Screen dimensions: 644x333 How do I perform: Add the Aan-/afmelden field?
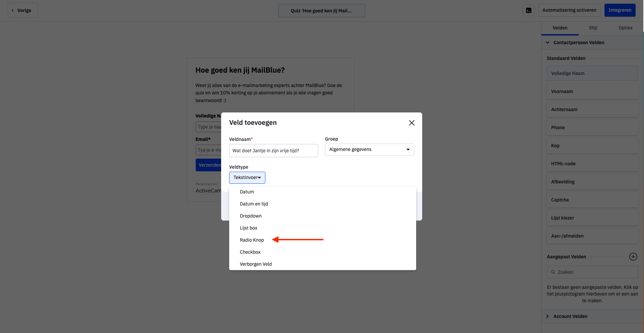(x=592, y=236)
